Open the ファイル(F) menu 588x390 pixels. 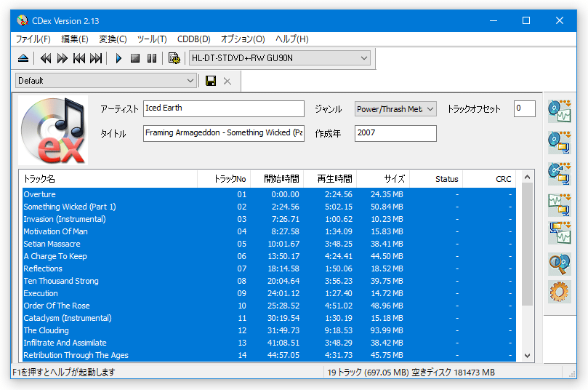click(33, 39)
